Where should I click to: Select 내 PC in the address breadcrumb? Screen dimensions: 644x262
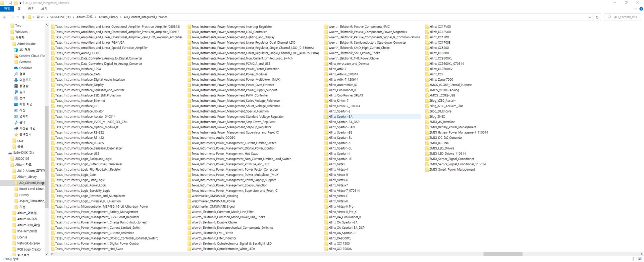(x=41, y=17)
